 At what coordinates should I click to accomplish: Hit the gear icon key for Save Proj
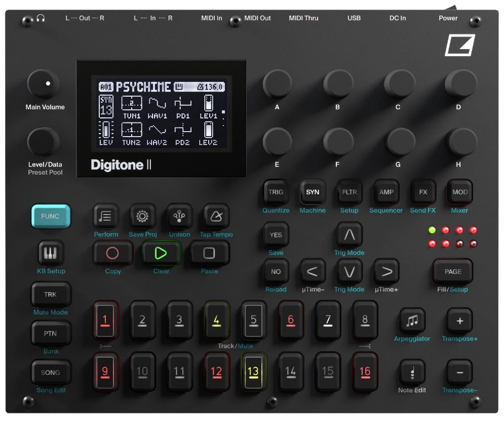(x=142, y=216)
